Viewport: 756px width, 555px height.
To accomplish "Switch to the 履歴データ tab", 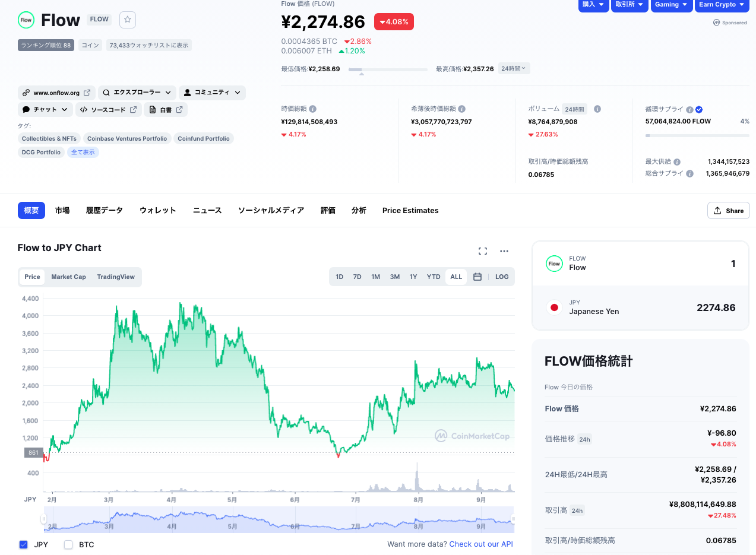I will [104, 210].
